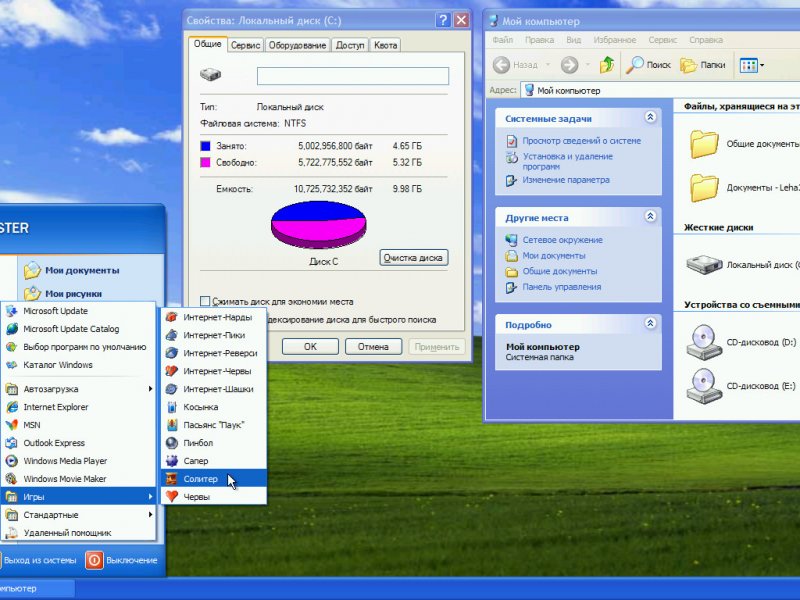Open the Червы game entry
Viewport: 800px width, 600px height.
(214, 496)
